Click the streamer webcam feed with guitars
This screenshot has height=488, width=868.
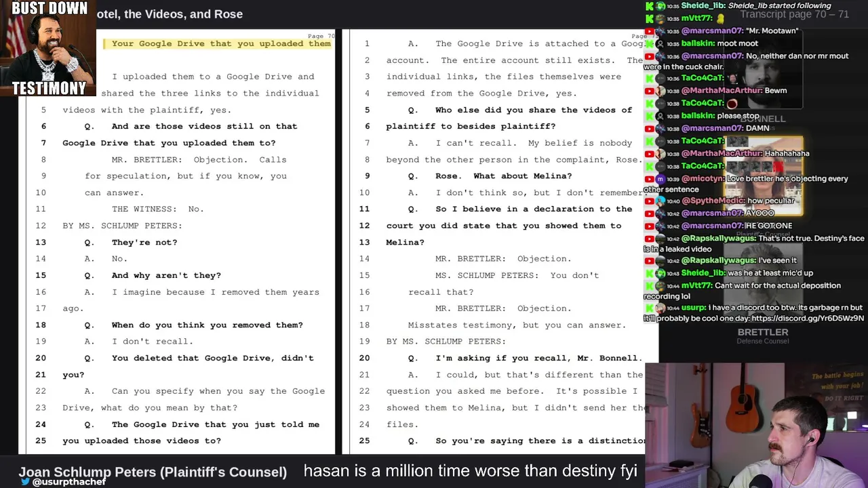click(x=757, y=425)
